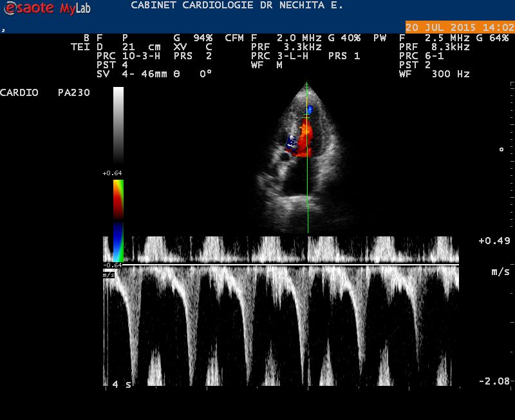This screenshot has width=515, height=420.
Task: Click the 'CARDIO' preset label
Action: pyautogui.click(x=19, y=93)
